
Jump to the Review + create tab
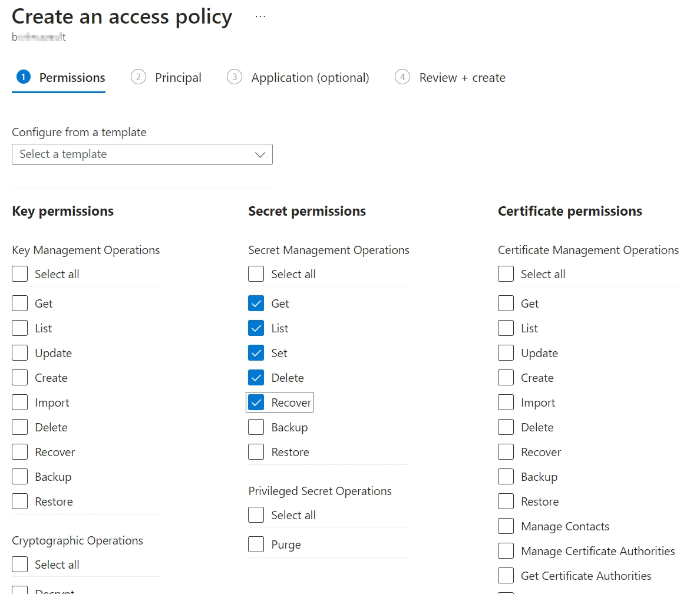pyautogui.click(x=450, y=78)
